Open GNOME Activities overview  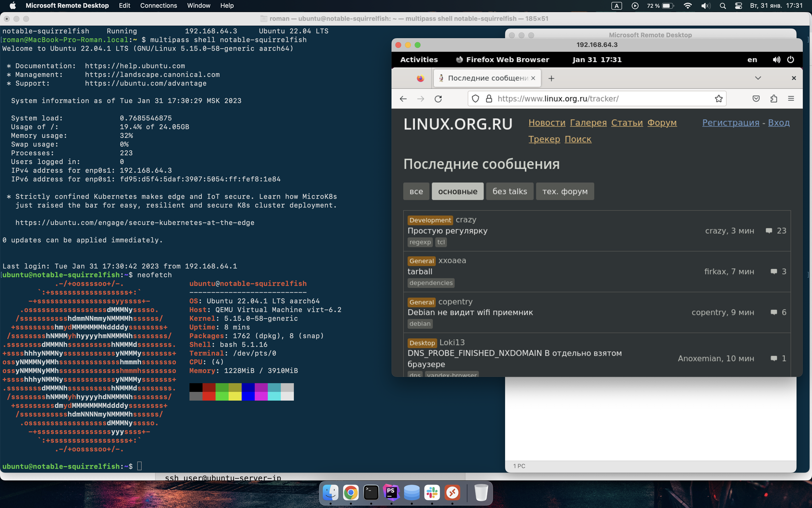tap(419, 60)
